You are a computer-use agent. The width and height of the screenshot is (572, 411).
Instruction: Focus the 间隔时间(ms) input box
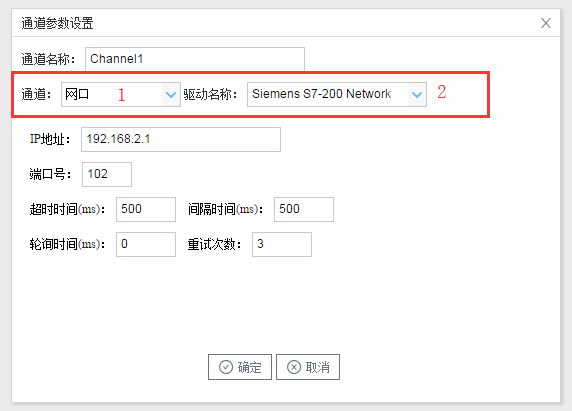click(x=304, y=209)
